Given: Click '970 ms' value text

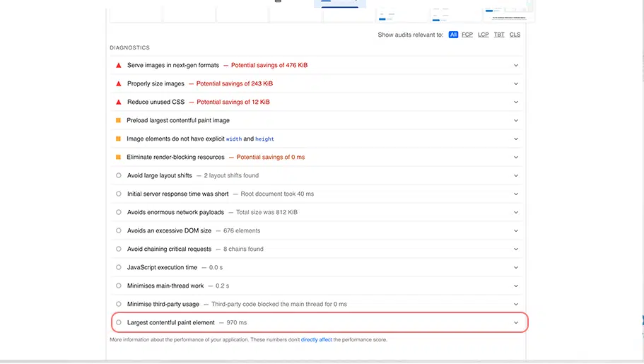Looking at the screenshot, I should (x=237, y=322).
